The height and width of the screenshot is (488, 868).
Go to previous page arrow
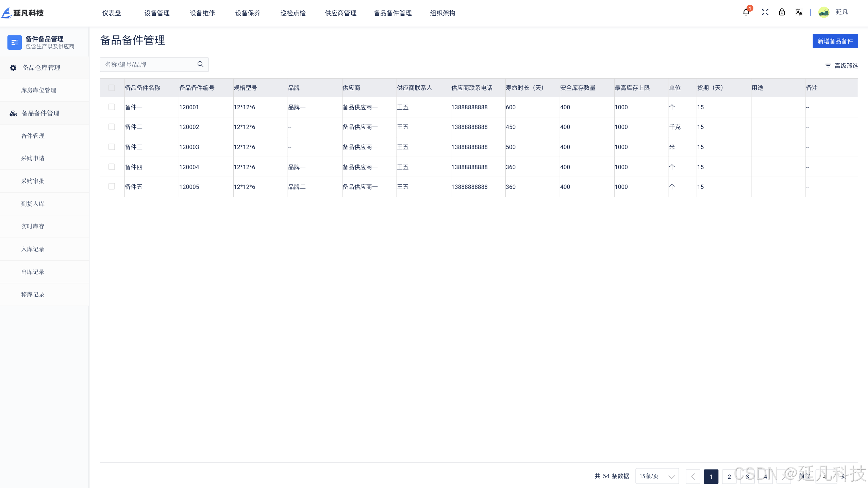coord(693,476)
